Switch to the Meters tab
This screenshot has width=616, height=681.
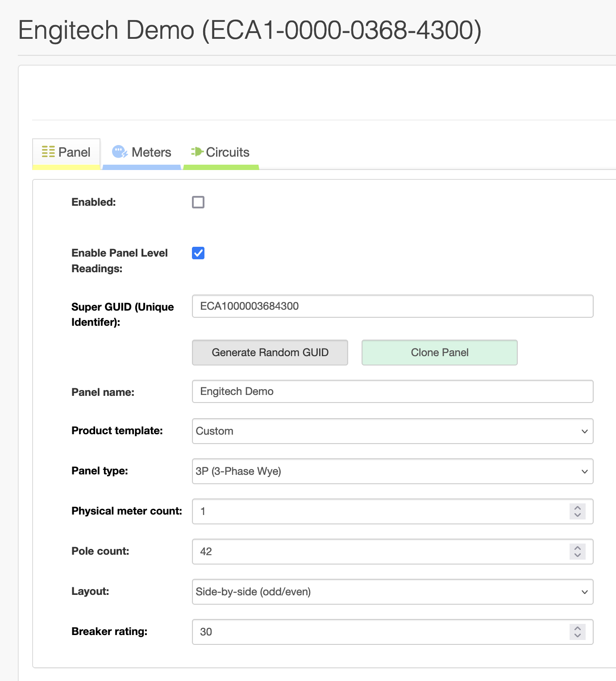[151, 153]
